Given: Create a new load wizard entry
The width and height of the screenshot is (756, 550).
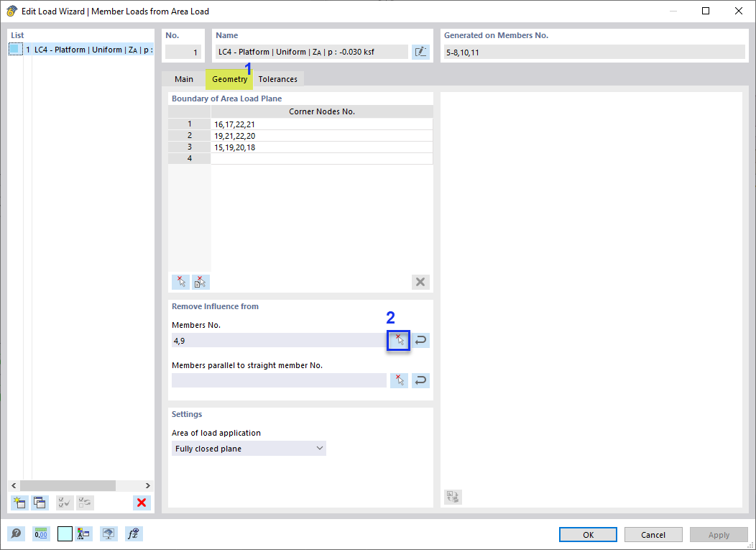Looking at the screenshot, I should pyautogui.click(x=19, y=503).
